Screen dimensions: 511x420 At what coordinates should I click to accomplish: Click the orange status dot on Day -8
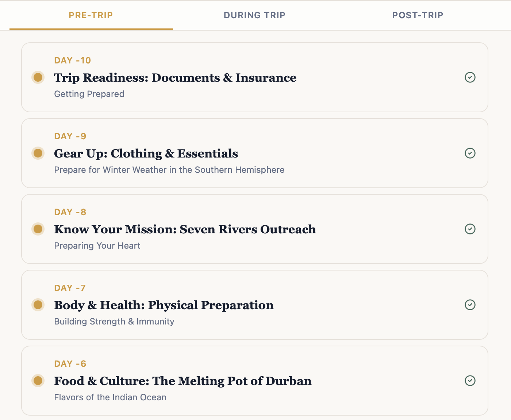coord(38,229)
